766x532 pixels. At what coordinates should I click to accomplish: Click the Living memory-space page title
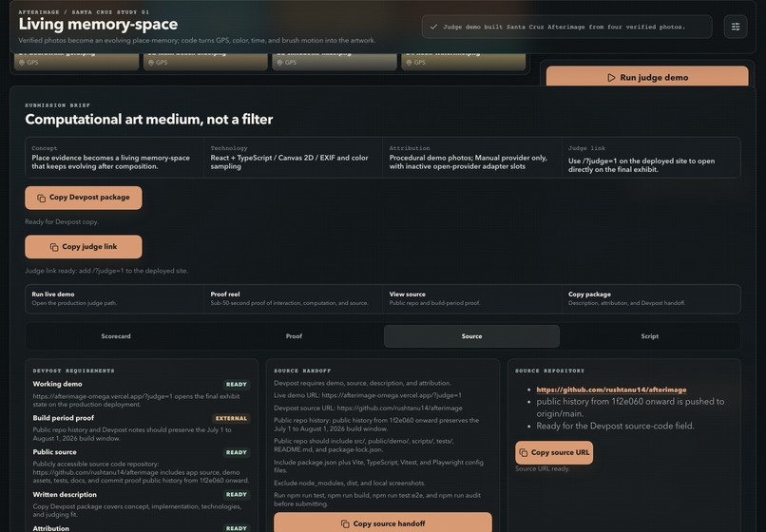98,24
